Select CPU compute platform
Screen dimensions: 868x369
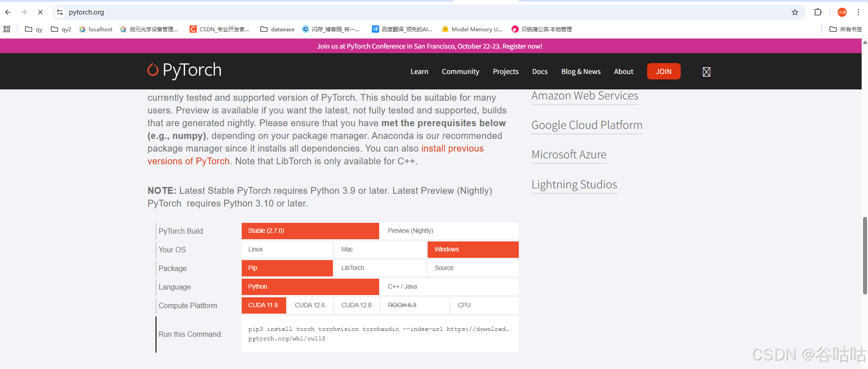click(x=485, y=305)
